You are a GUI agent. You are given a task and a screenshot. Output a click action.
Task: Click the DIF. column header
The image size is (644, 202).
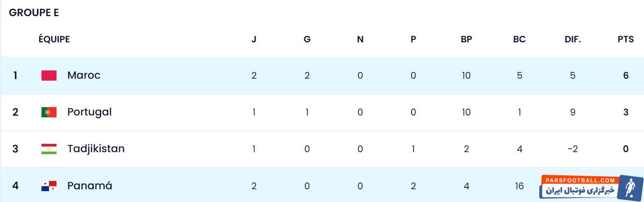573,39
